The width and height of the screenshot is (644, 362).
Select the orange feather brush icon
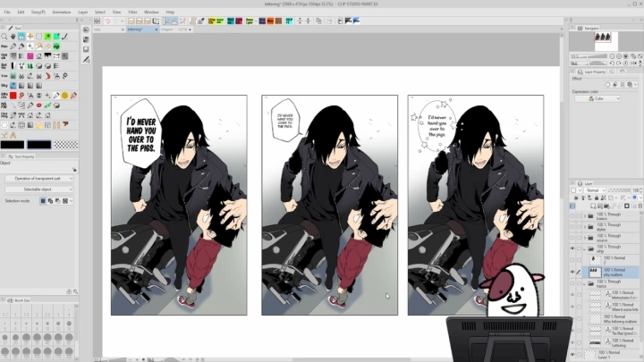[47, 76]
